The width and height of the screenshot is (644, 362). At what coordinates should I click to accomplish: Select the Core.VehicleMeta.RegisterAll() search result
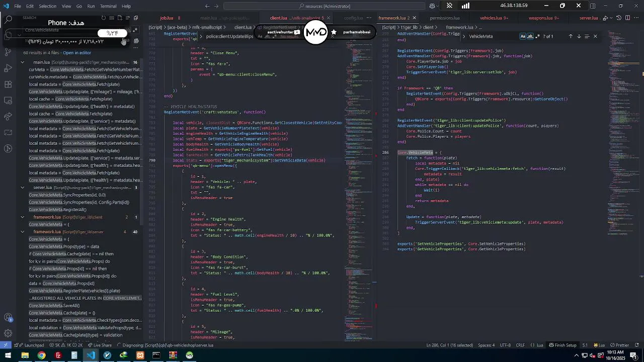click(57, 210)
